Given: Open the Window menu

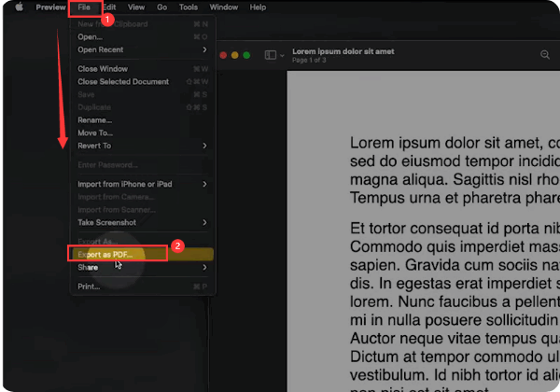Looking at the screenshot, I should [x=224, y=7].
